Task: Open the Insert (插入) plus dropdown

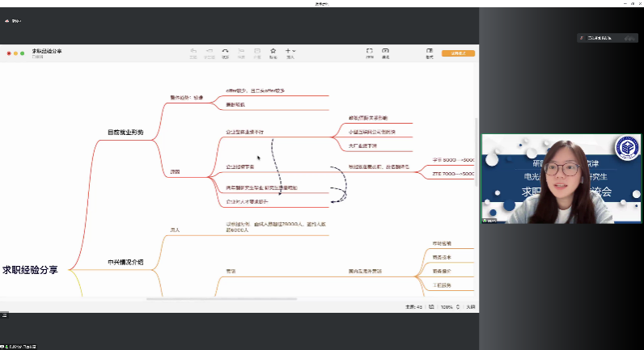Action: point(290,52)
